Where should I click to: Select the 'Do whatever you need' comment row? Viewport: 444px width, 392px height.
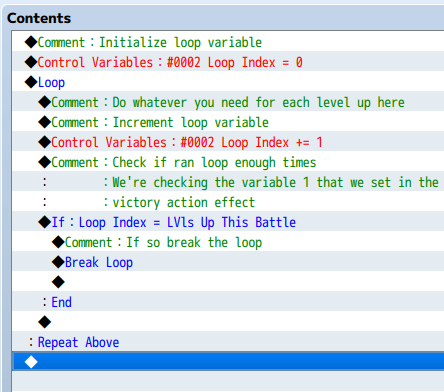pyautogui.click(x=228, y=101)
